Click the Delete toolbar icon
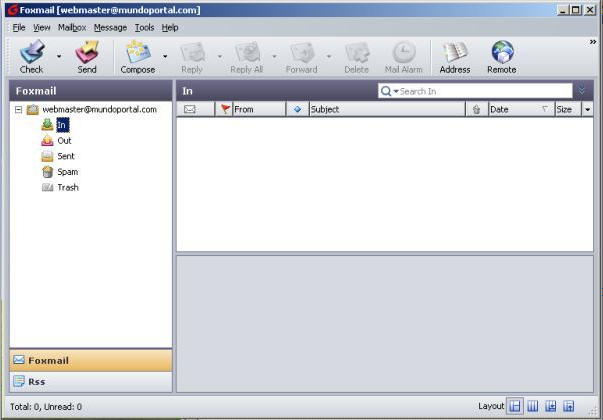 coord(357,52)
